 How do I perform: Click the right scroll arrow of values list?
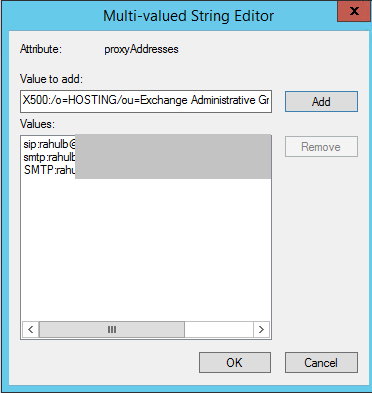261,330
